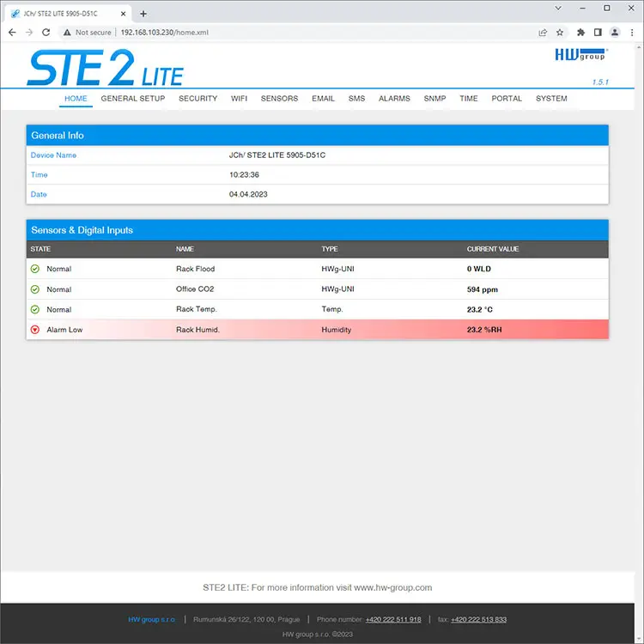Open the SNMP settings tab

(434, 99)
